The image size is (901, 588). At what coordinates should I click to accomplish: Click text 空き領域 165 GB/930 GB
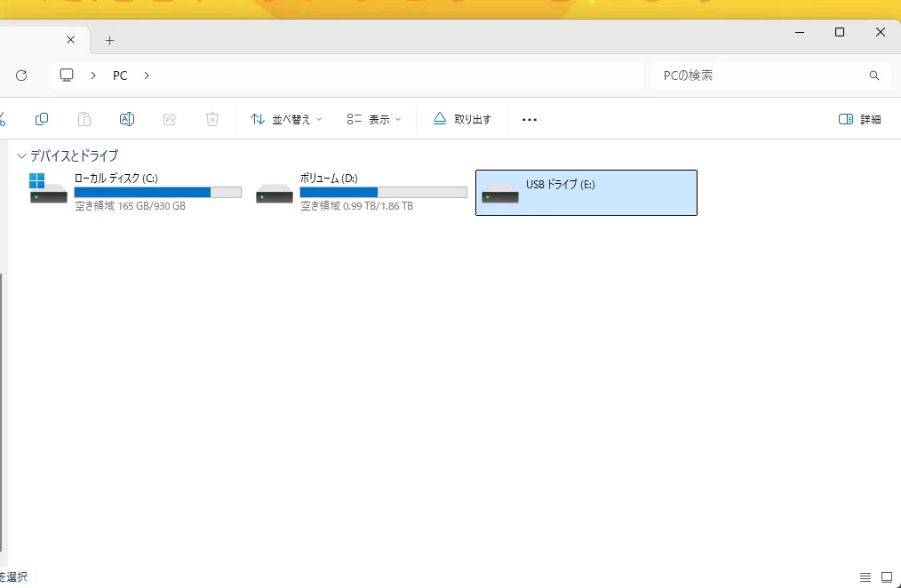[131, 205]
